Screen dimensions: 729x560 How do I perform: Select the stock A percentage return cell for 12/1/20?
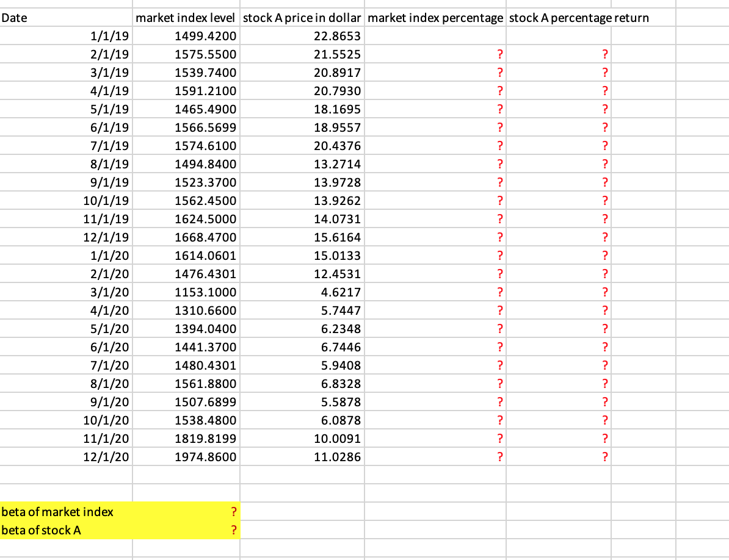[x=559, y=457]
